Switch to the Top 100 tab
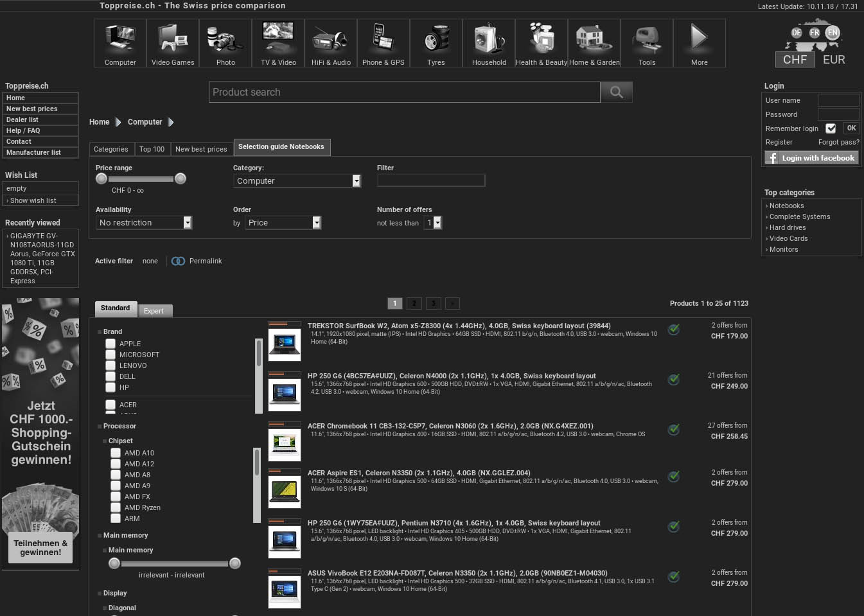 pos(152,149)
